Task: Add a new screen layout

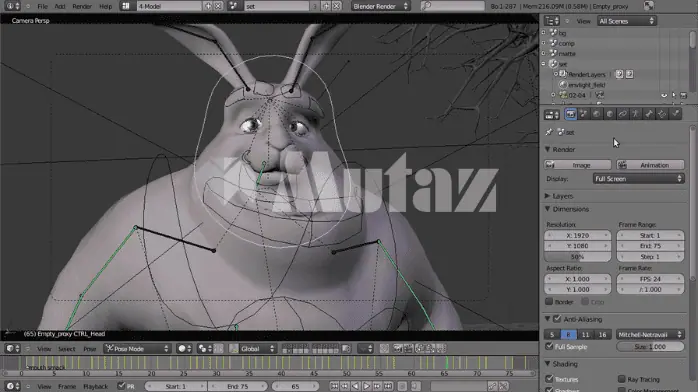Action: [208, 6]
